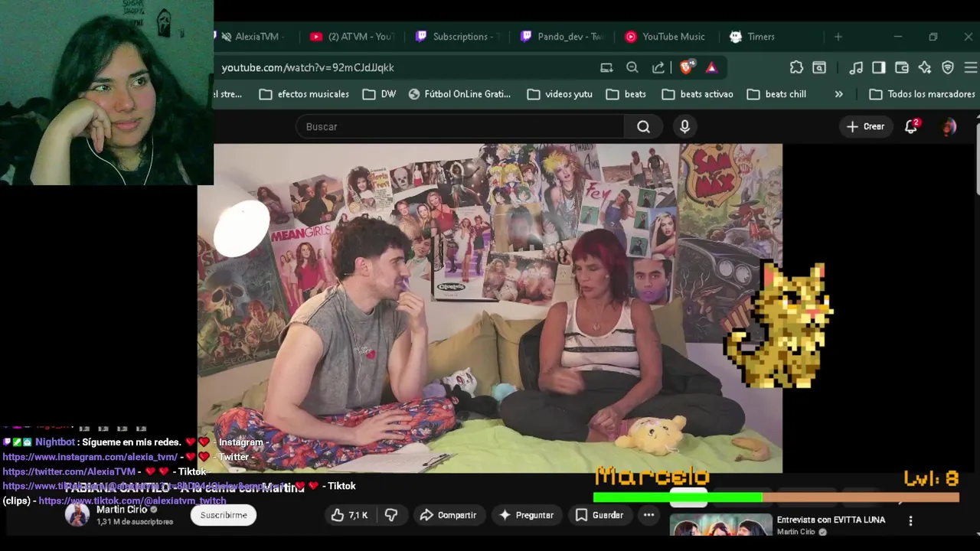
Task: Click the Suscribirme subscribe button
Action: 224,515
